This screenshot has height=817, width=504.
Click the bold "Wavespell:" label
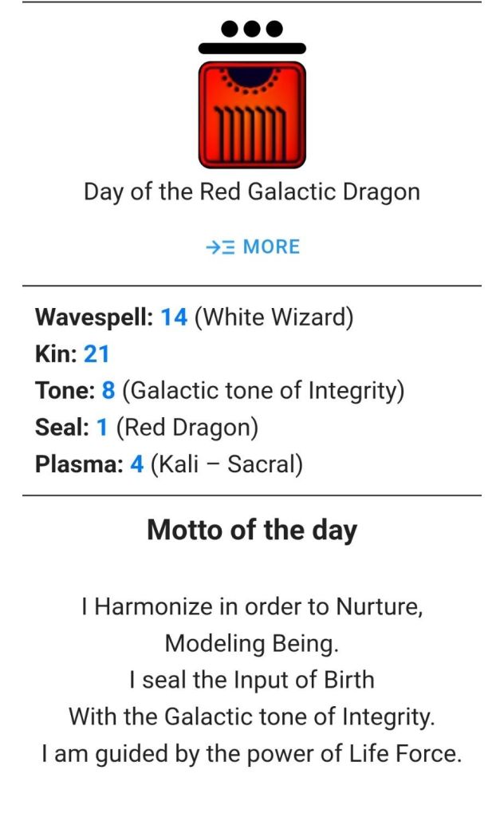click(94, 318)
